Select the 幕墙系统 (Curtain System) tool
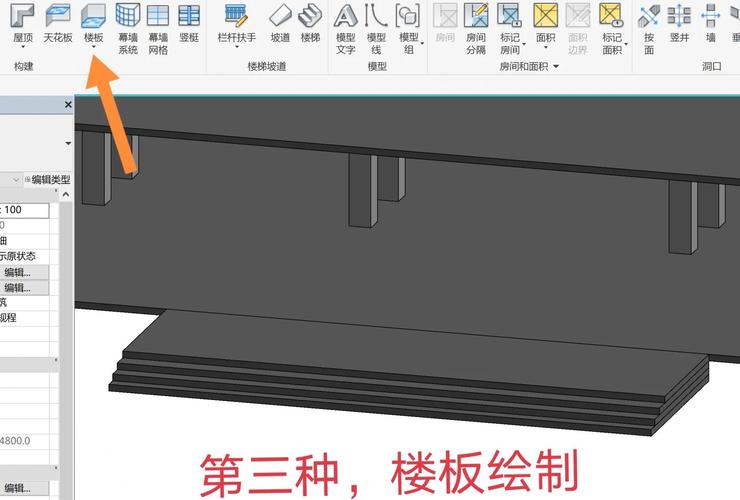The width and height of the screenshot is (740, 500). click(128, 27)
